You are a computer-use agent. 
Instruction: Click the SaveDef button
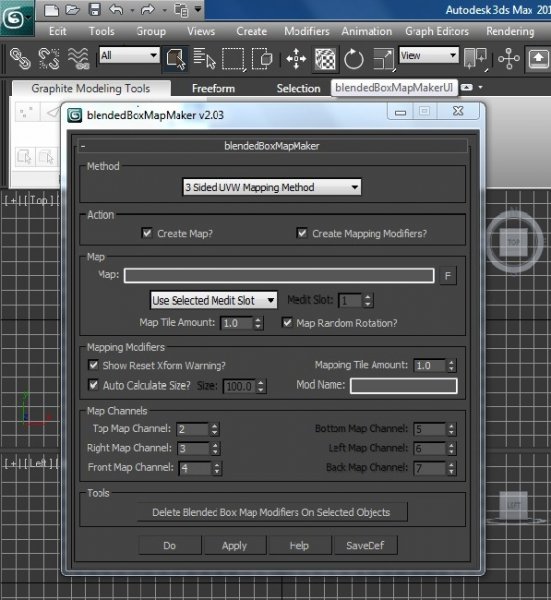click(x=365, y=545)
